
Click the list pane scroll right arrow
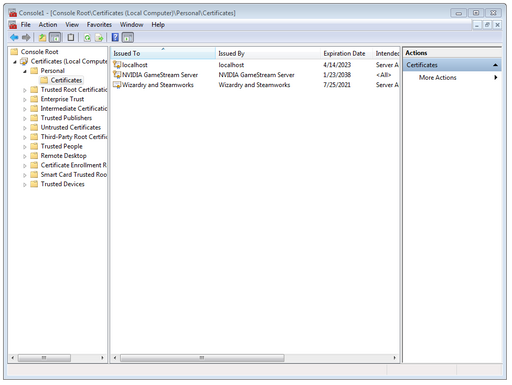395,358
